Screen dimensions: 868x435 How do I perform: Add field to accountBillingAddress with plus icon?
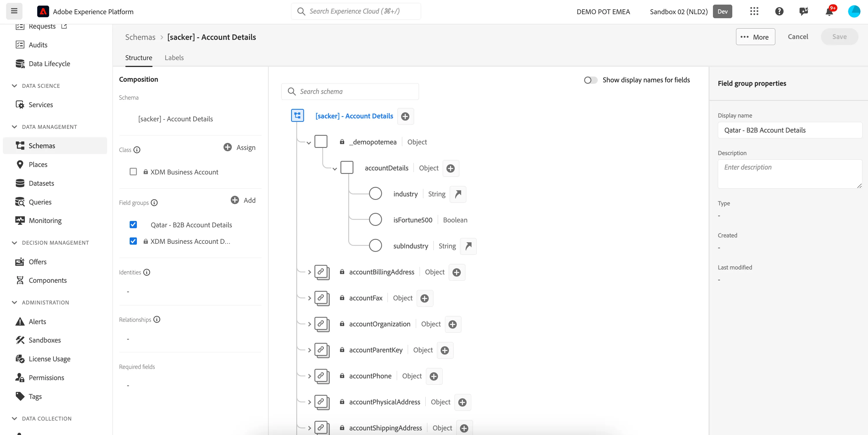(457, 272)
